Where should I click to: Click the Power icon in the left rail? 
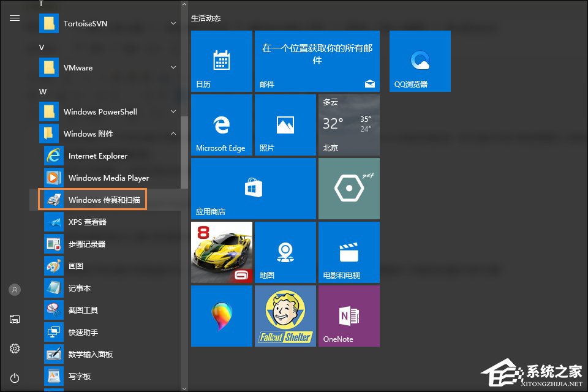pyautogui.click(x=15, y=379)
